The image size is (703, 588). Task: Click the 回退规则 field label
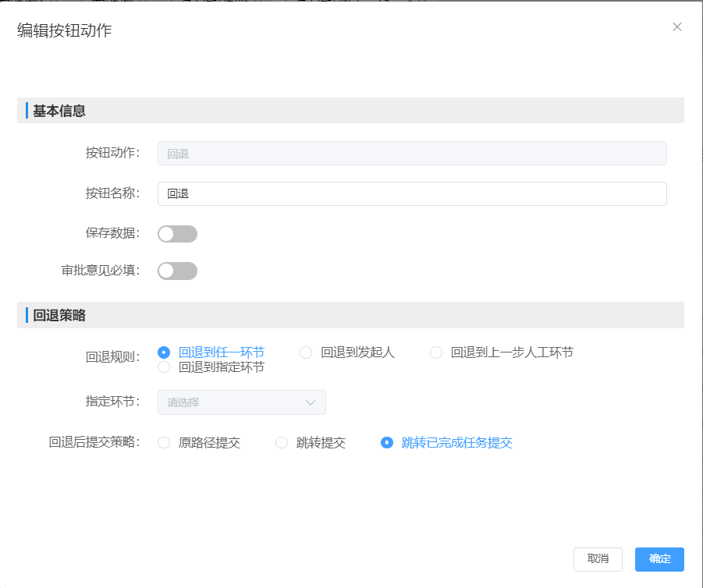coord(112,357)
